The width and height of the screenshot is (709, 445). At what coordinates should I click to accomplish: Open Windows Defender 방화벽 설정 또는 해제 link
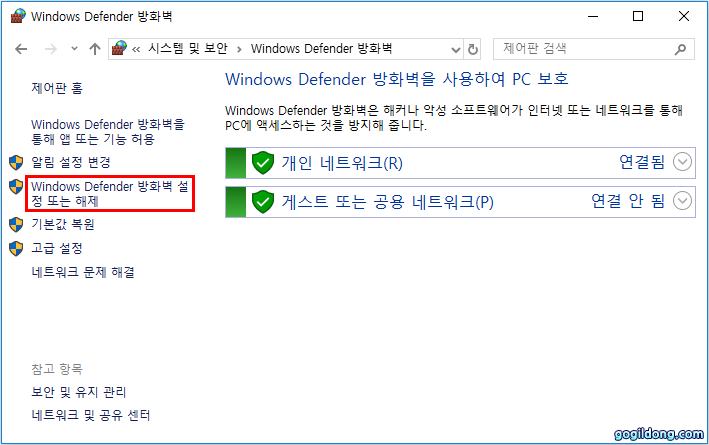click(110, 194)
